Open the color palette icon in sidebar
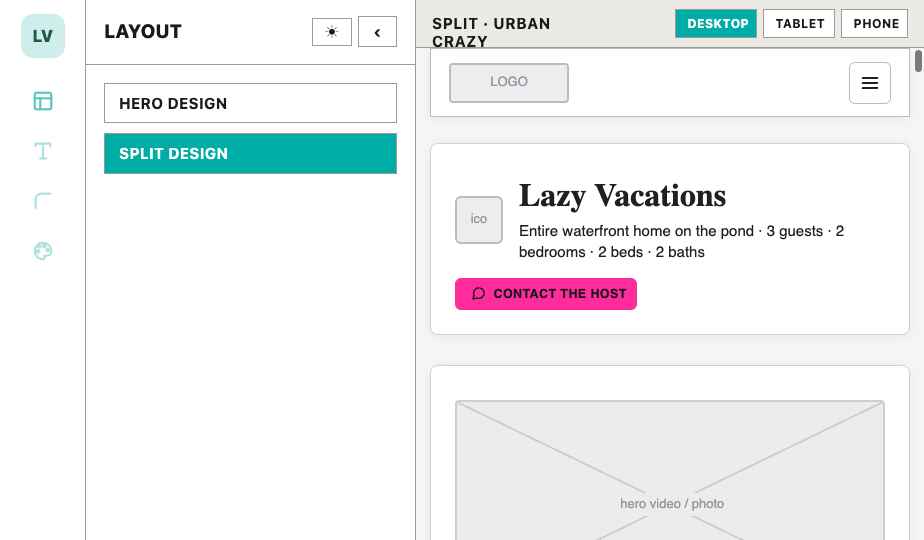The height and width of the screenshot is (540, 924). coord(42,251)
